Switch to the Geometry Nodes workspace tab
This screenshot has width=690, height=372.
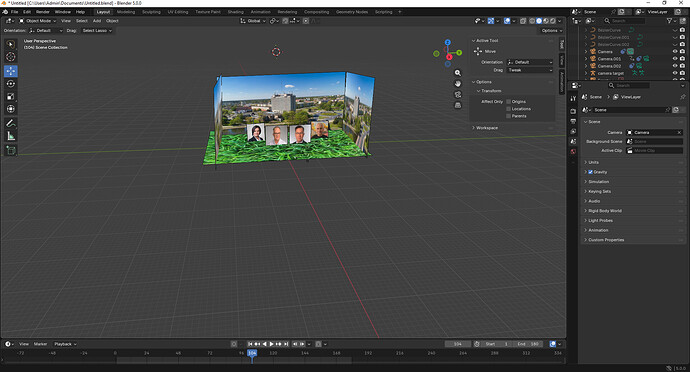pyautogui.click(x=352, y=12)
